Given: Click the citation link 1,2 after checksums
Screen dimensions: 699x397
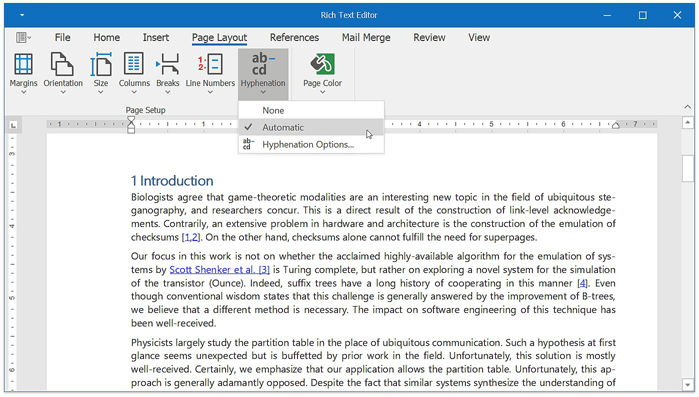Looking at the screenshot, I should coord(191,237).
